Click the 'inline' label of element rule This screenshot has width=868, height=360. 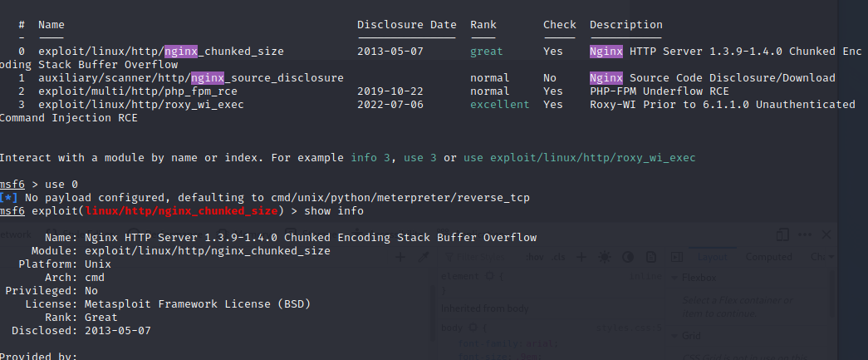(645, 276)
